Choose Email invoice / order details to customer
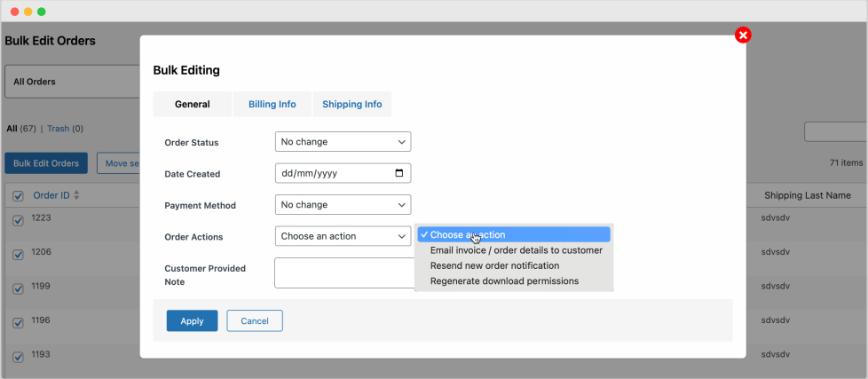The width and height of the screenshot is (868, 379). tap(516, 250)
